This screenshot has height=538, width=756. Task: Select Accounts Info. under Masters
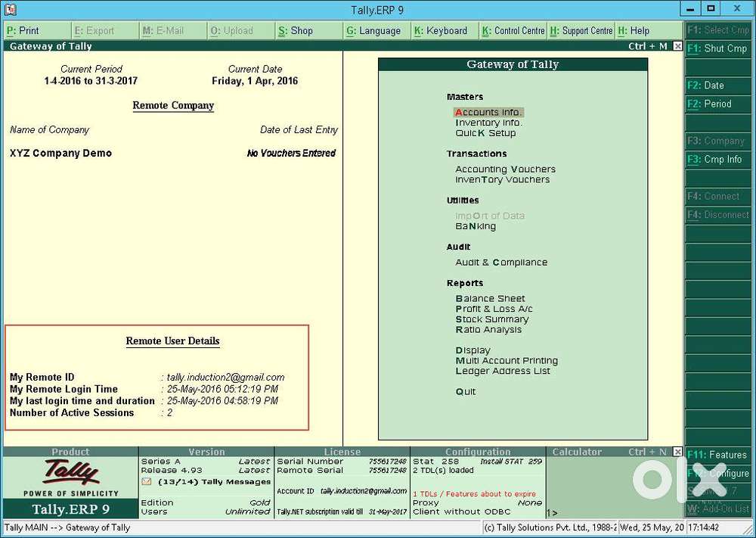[488, 113]
